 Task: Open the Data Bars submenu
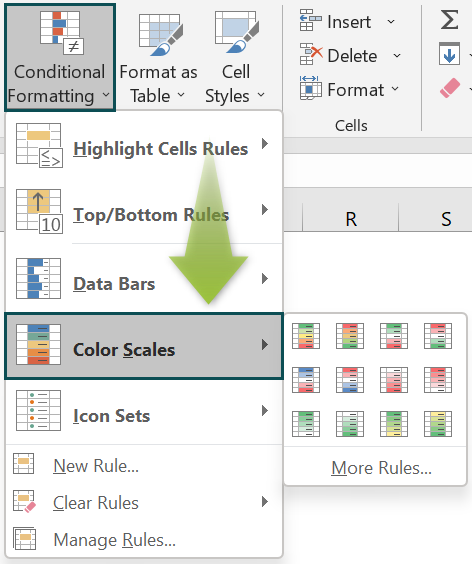(144, 279)
